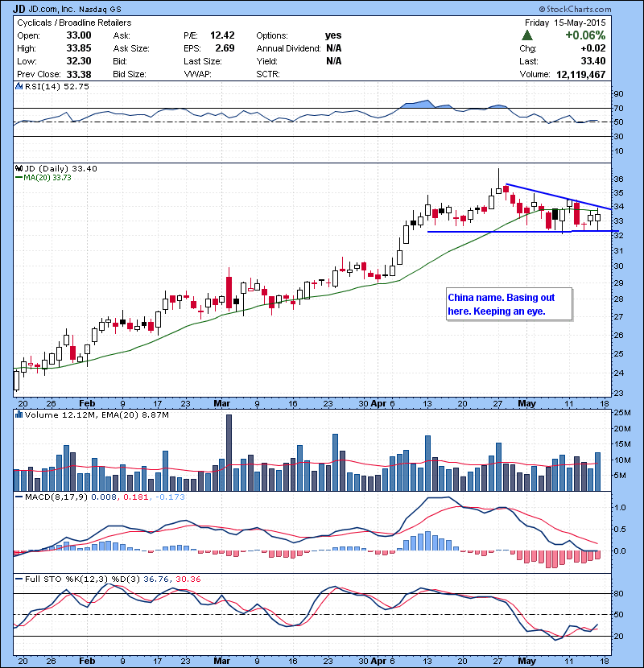Click the green up-triangle change arrow
The height and width of the screenshot is (668, 644).
(526, 35)
